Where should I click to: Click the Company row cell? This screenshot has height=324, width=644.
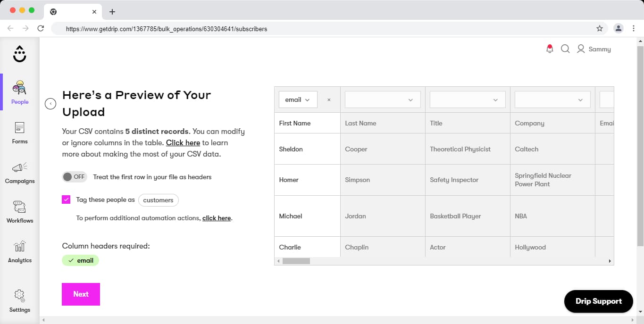pos(552,123)
